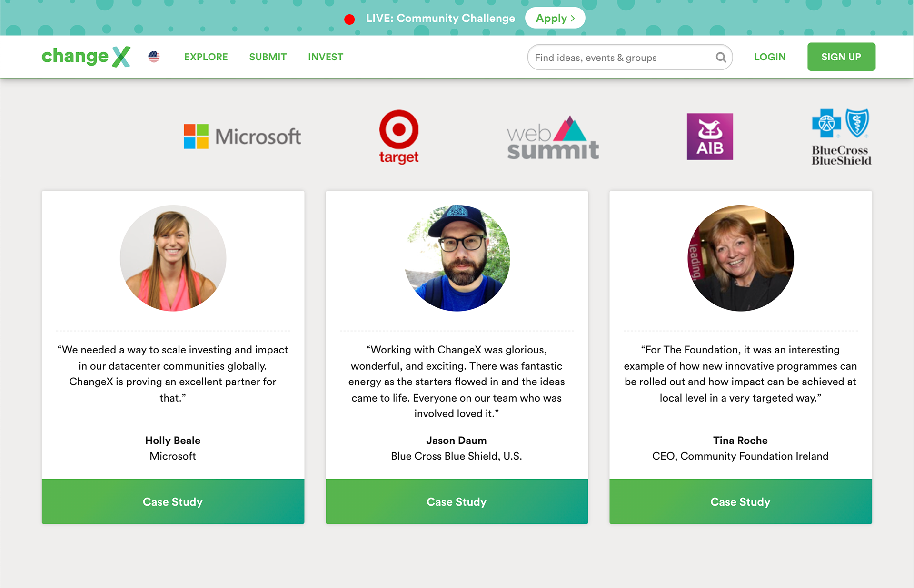
Task: Click the quote starting "We needed a way"
Action: coord(173,373)
